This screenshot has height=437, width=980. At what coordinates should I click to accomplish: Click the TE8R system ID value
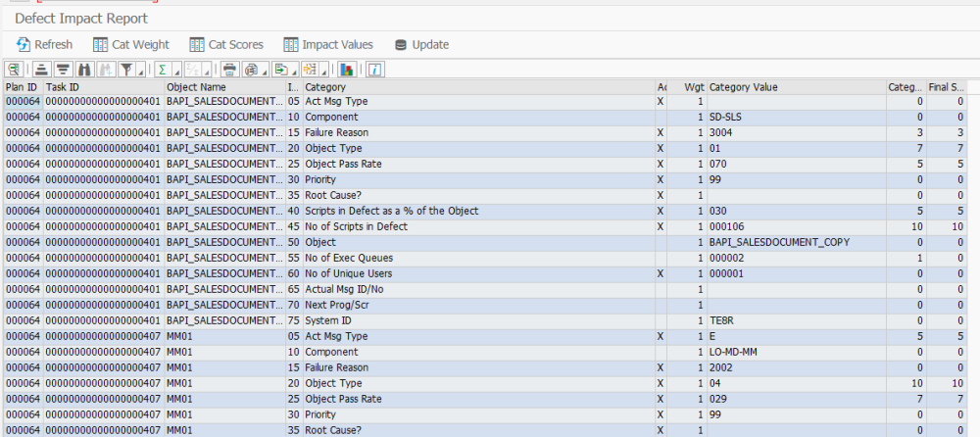(x=797, y=320)
